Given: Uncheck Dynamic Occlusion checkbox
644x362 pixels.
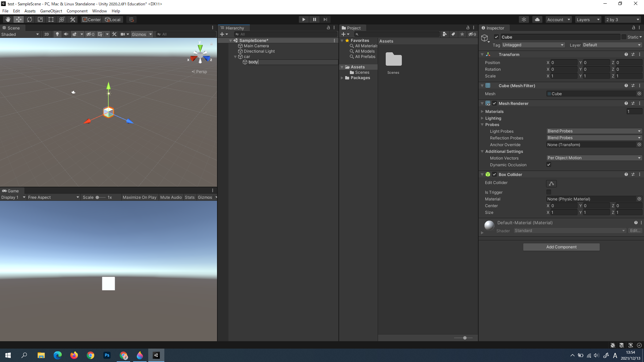Looking at the screenshot, I should 549,165.
